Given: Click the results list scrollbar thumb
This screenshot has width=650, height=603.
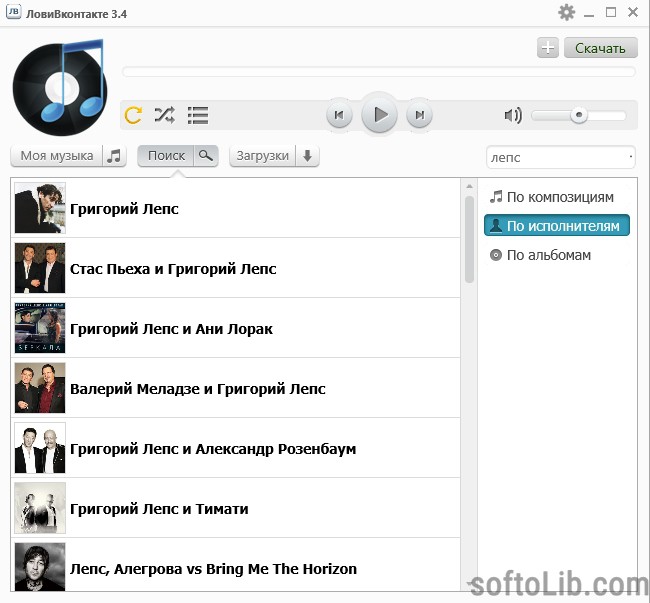Looking at the screenshot, I should click(x=469, y=240).
